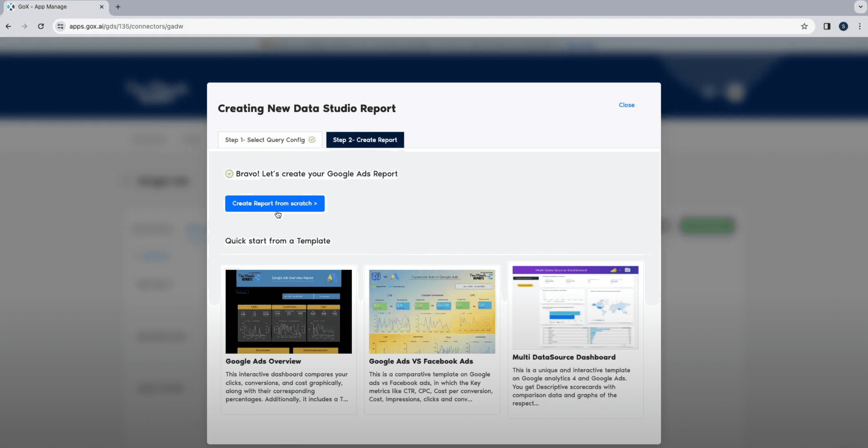Select the GoX - App Manage browser tab
Viewport: 868px width, 448px height.
55,7
